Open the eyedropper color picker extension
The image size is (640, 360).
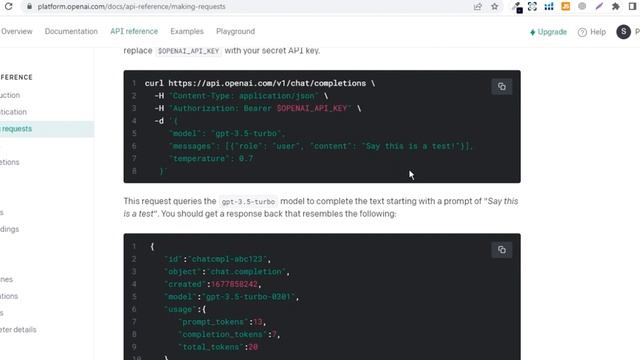point(518,7)
